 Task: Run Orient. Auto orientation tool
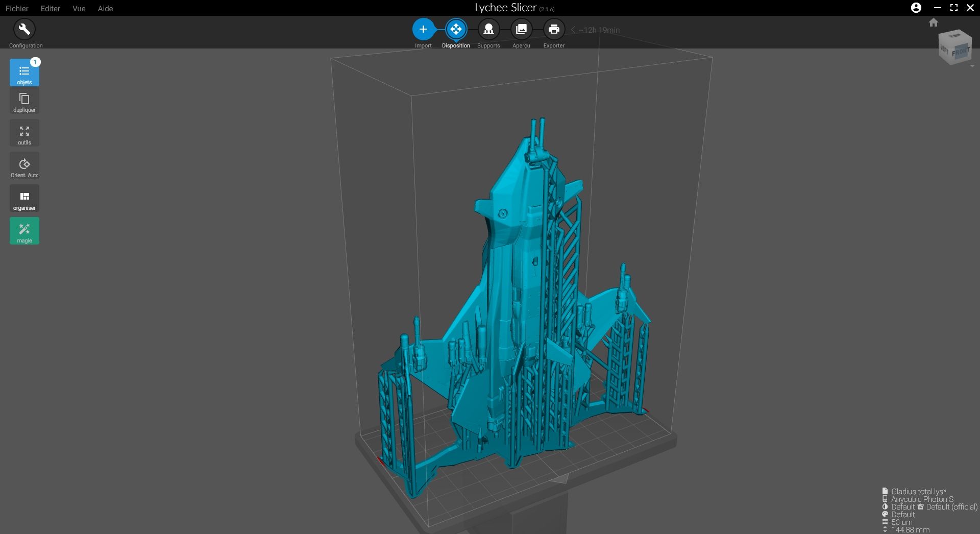(x=24, y=166)
